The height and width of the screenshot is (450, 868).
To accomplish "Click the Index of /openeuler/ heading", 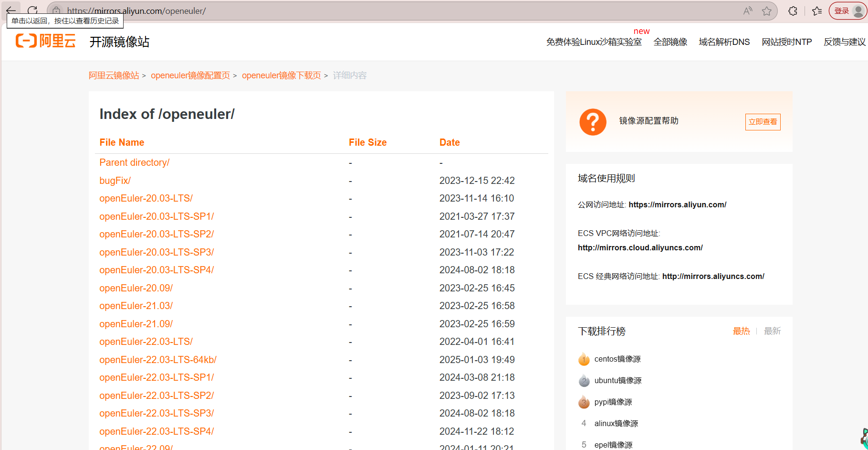I will tap(167, 114).
